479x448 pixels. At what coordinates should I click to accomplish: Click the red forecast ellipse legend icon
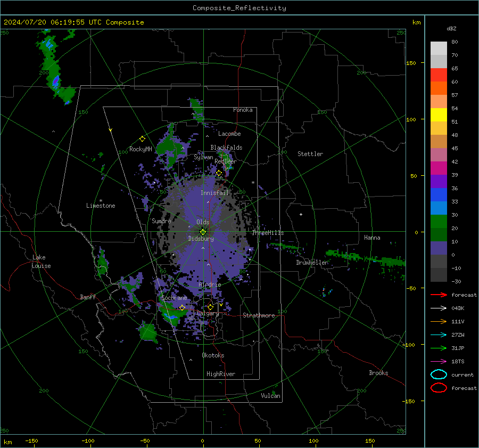[439, 388]
